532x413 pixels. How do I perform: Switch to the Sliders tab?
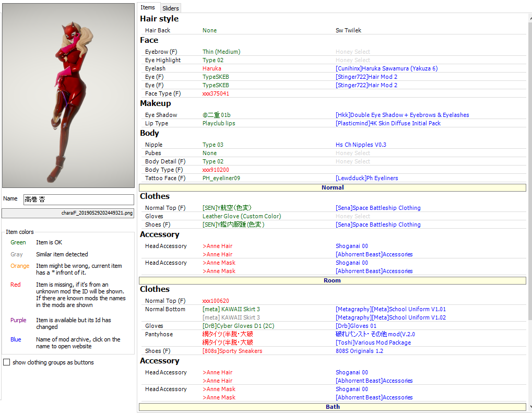[170, 8]
